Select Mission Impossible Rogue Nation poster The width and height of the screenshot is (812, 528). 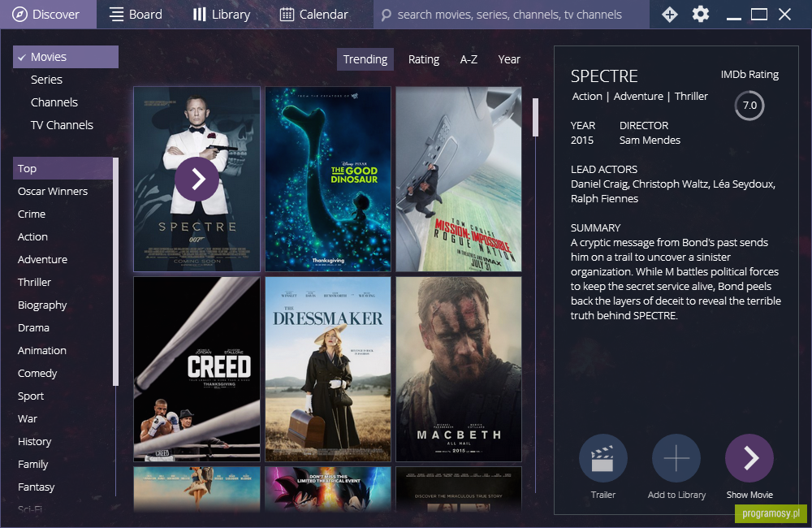tap(459, 180)
